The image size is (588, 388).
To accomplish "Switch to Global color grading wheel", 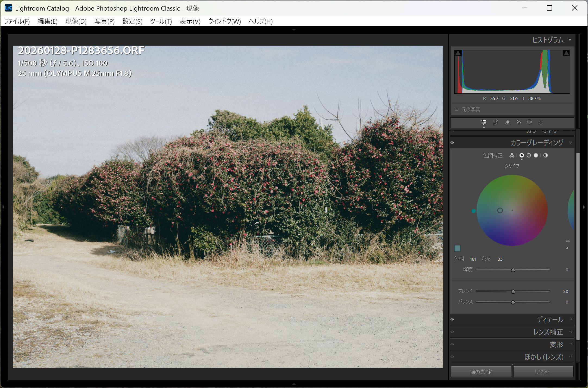I will pos(546,155).
